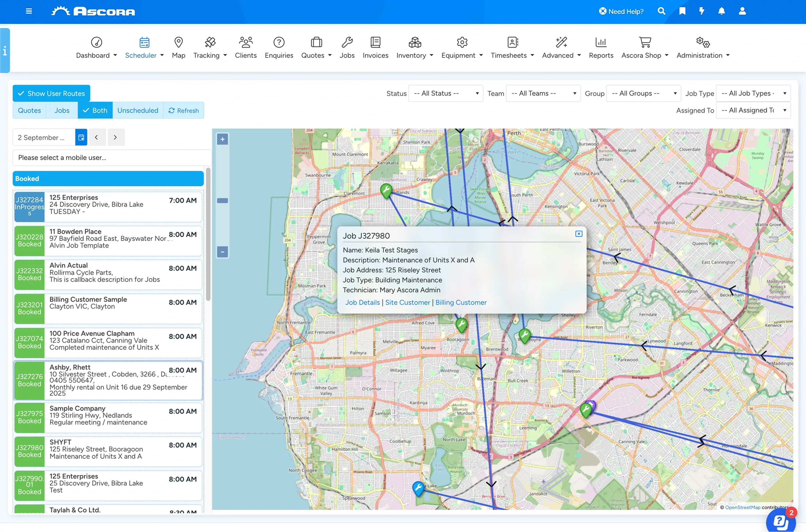This screenshot has width=806, height=532.
Task: Open the notifications bell
Action: pyautogui.click(x=721, y=11)
